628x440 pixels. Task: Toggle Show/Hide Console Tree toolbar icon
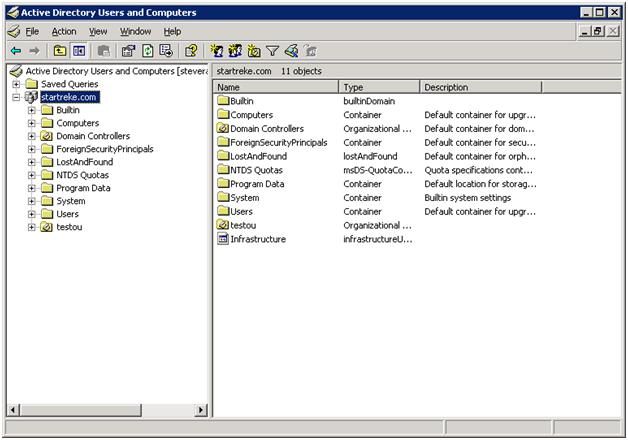click(x=79, y=51)
